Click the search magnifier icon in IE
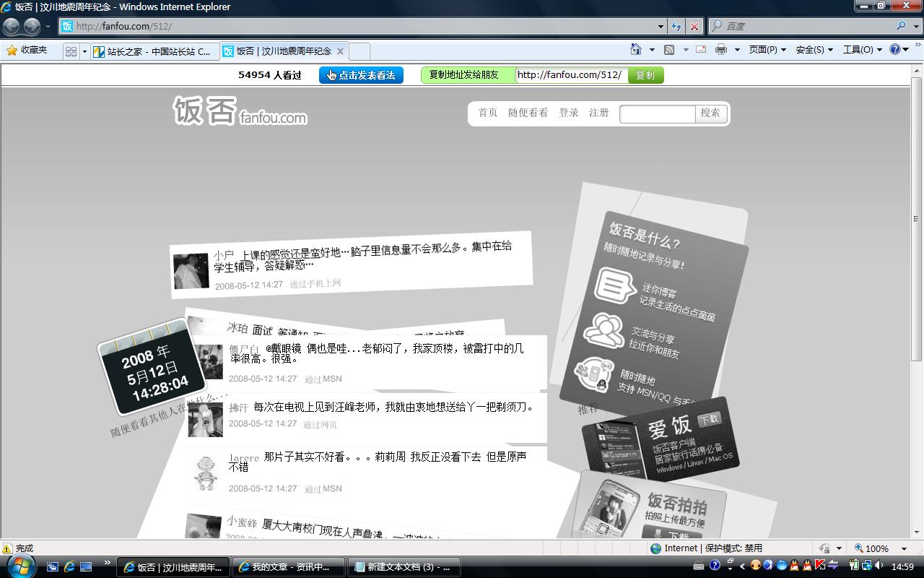The height and width of the screenshot is (578, 924). pos(902,26)
